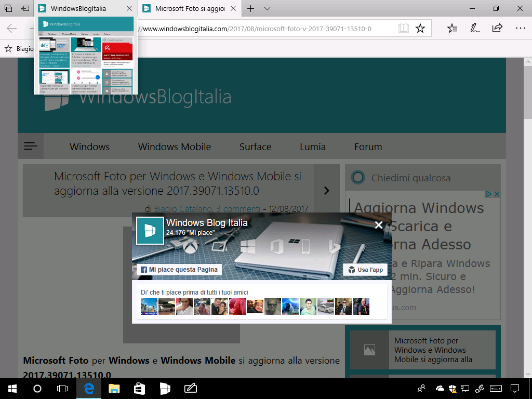Add this page to favorites
The image size is (532, 399).
pyautogui.click(x=420, y=28)
